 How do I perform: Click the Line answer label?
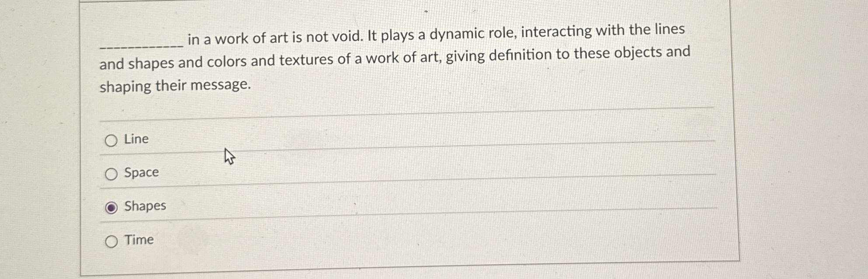(135, 139)
